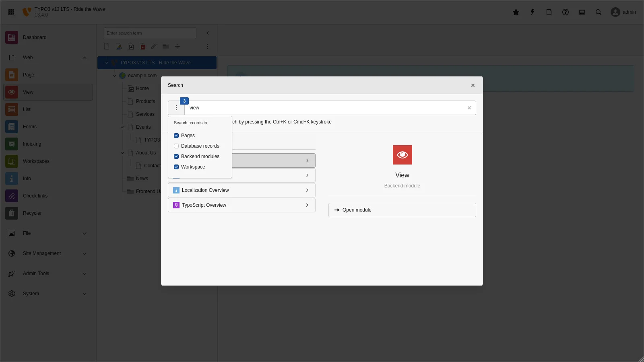644x362 pixels.
Task: Select the Workspaces module
Action: [36, 161]
